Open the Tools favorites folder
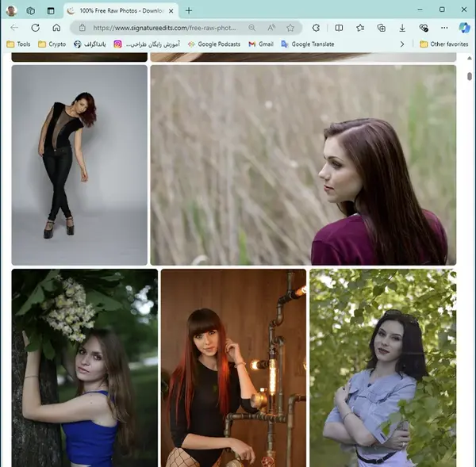Viewport: 476px width, 467px height. click(18, 44)
